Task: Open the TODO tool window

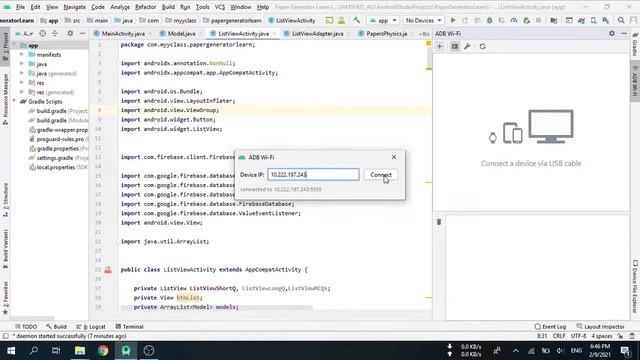Action: (26, 327)
